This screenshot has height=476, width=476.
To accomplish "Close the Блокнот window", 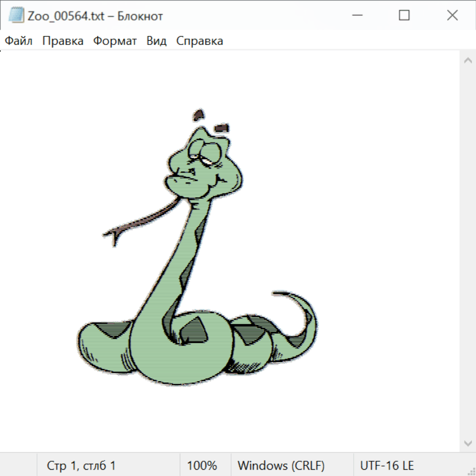I will [x=452, y=16].
